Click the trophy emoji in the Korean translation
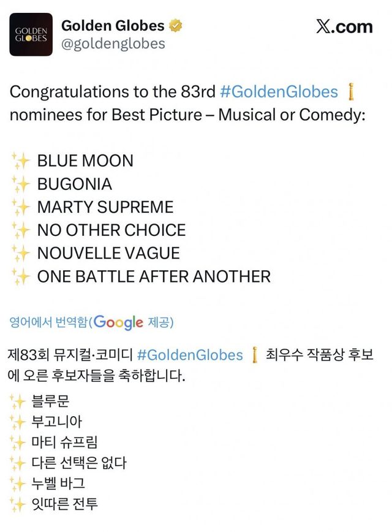This screenshot has width=392, height=532. 255,355
